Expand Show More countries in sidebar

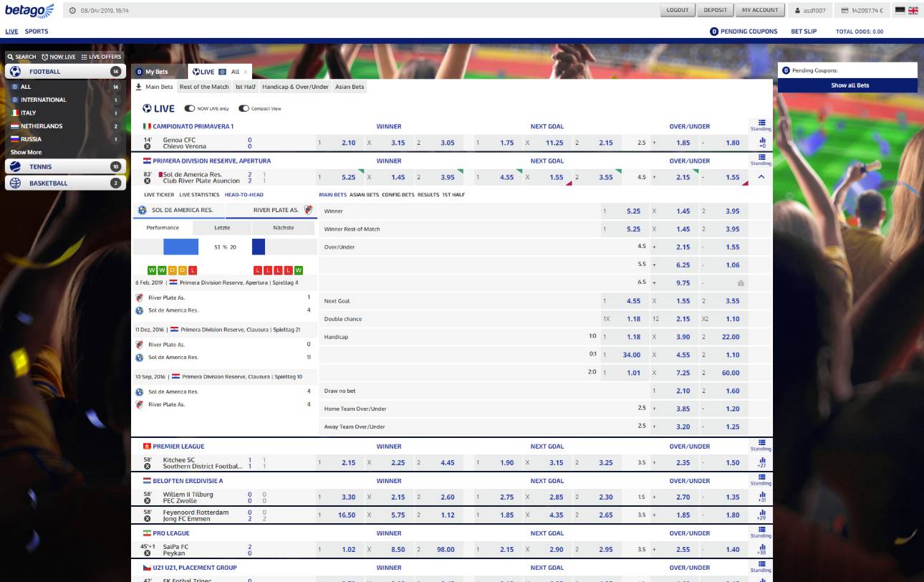pyautogui.click(x=26, y=152)
